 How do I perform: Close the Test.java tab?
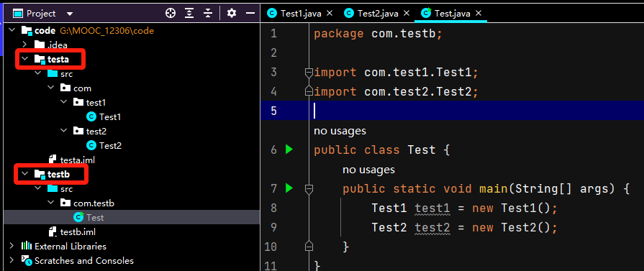point(478,13)
